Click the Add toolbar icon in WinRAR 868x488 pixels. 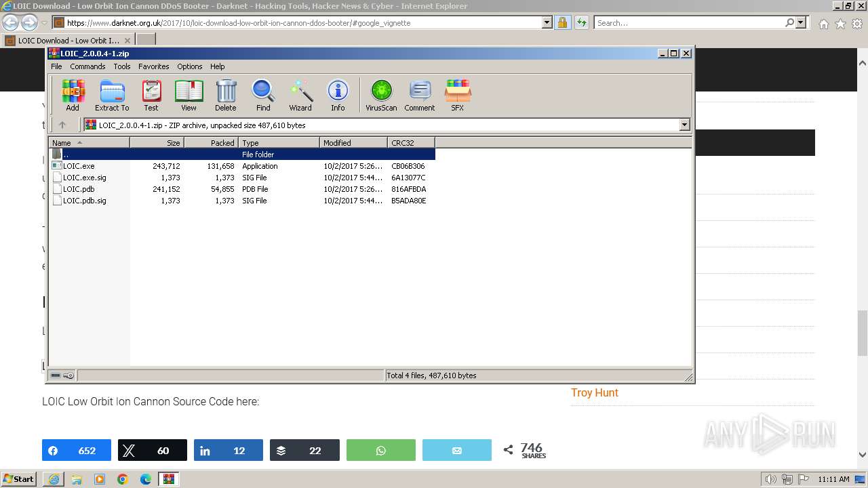[73, 96]
